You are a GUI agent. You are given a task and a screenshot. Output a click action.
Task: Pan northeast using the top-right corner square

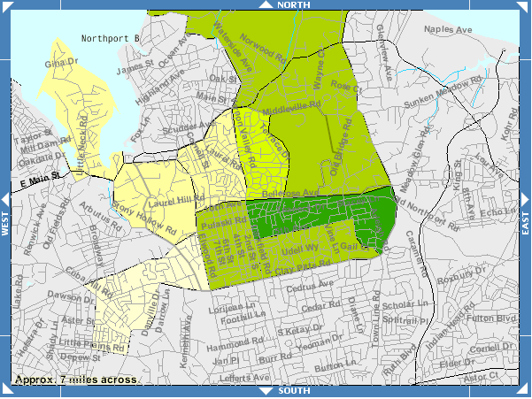pyautogui.click(x=527, y=4)
